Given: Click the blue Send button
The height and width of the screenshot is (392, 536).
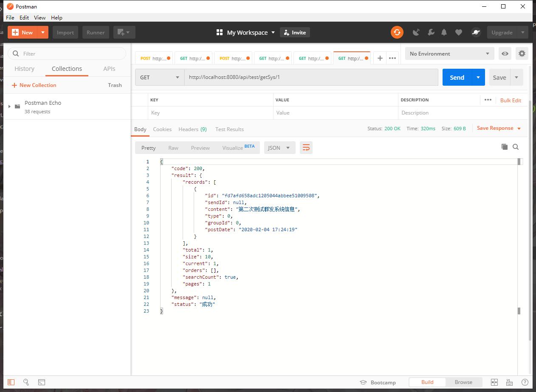Looking at the screenshot, I should tap(457, 77).
